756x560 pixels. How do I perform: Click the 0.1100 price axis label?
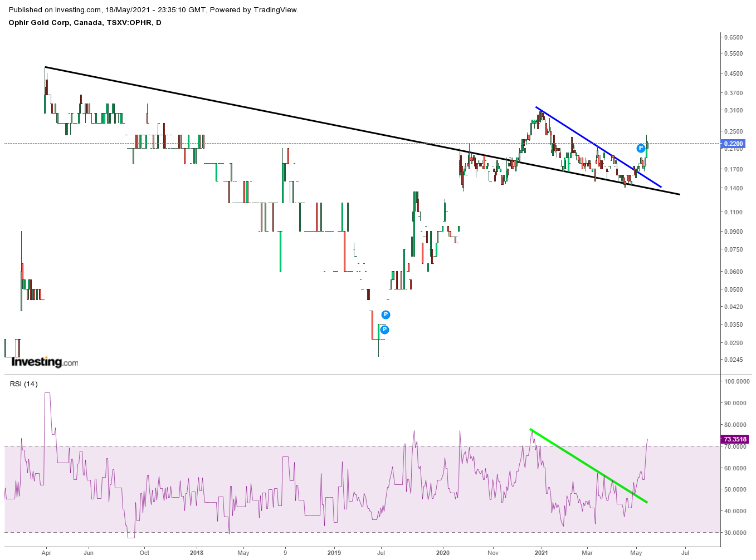coord(734,212)
